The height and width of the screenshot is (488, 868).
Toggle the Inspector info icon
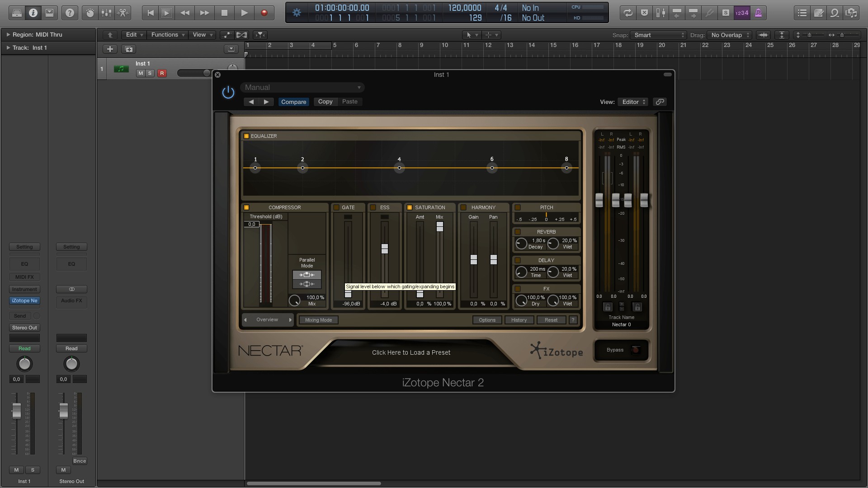coord(33,13)
